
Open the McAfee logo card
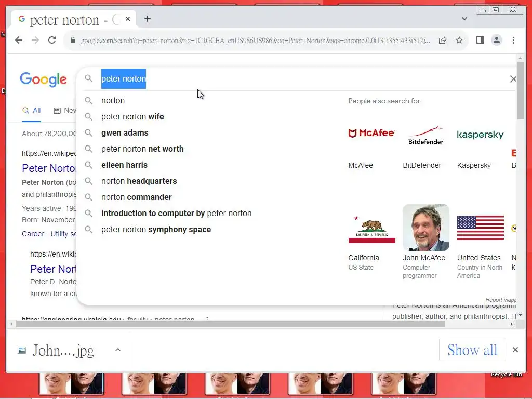tap(371, 133)
